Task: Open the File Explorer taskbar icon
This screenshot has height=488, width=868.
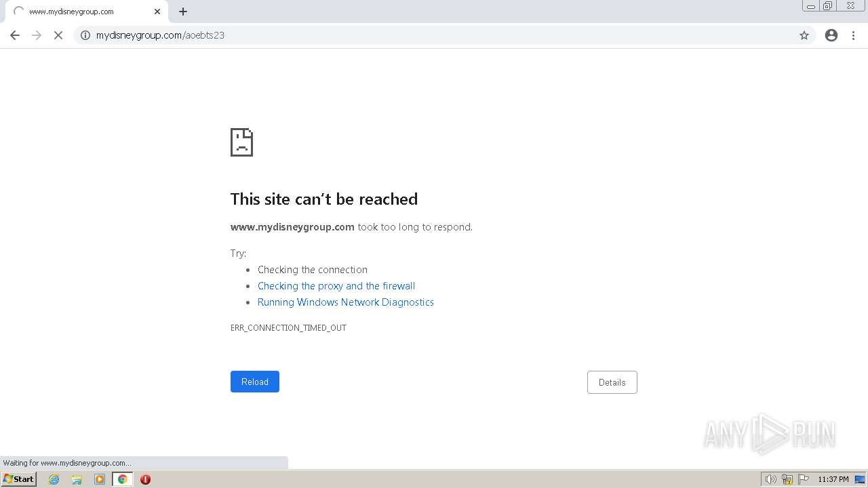Action: (77, 479)
